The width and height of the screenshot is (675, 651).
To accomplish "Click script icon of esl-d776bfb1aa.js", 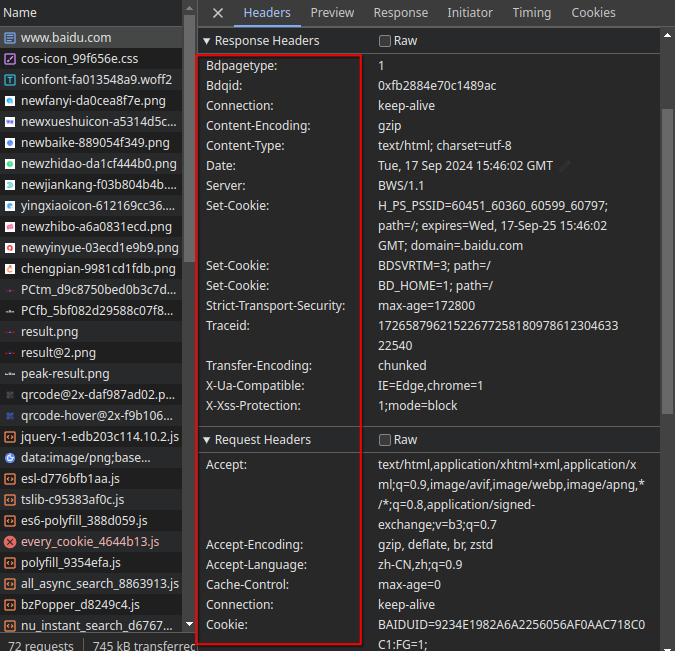I will tap(10, 479).
